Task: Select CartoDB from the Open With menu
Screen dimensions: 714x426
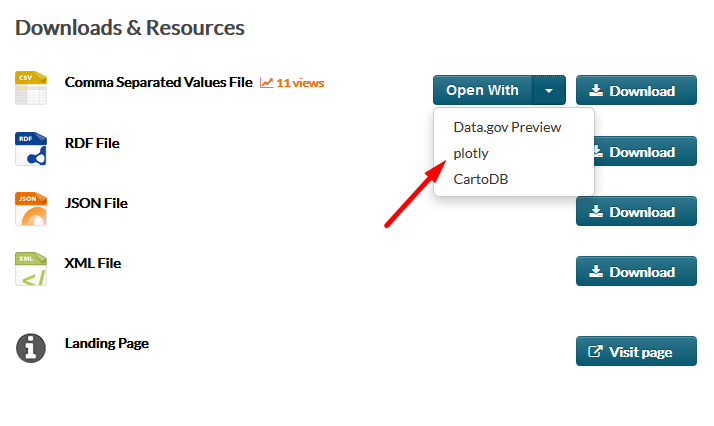Action: tap(481, 179)
